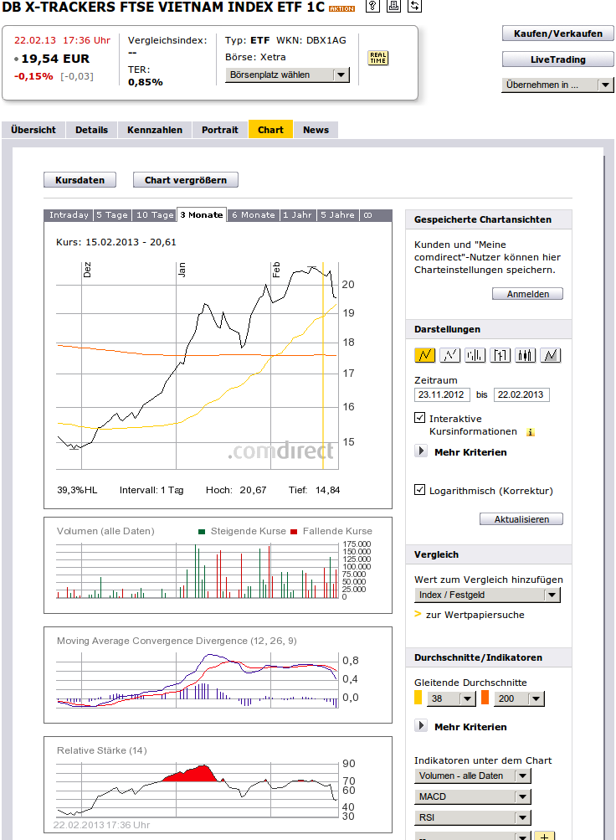Select the bar chart display style
Image resolution: width=616 pixels, height=840 pixels.
tap(475, 355)
